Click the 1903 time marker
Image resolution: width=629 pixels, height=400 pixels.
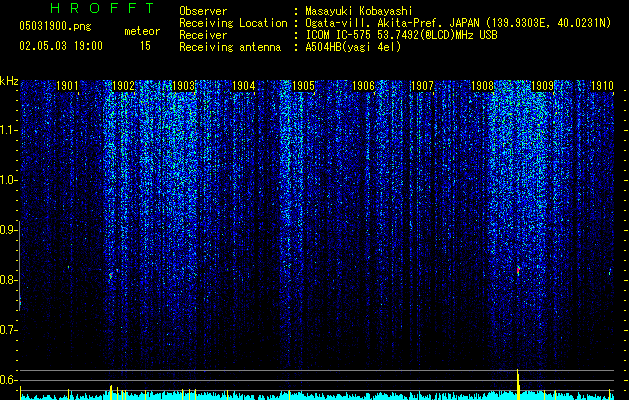tap(183, 86)
